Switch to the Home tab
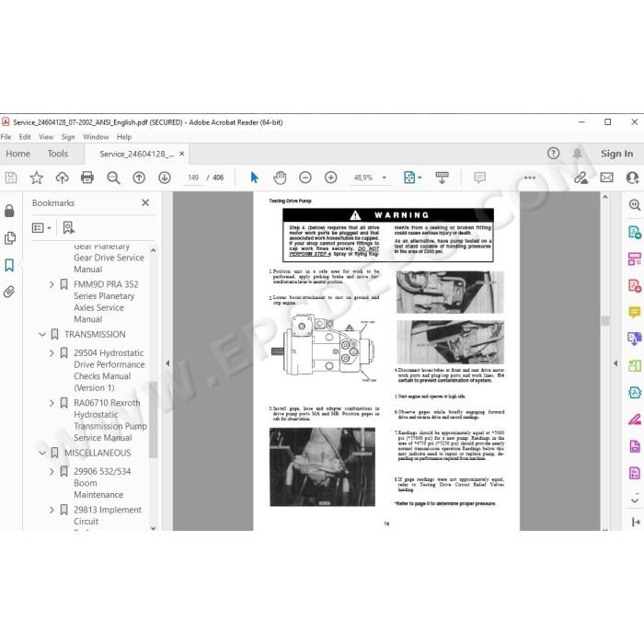The height and width of the screenshot is (644, 644). pos(18,154)
